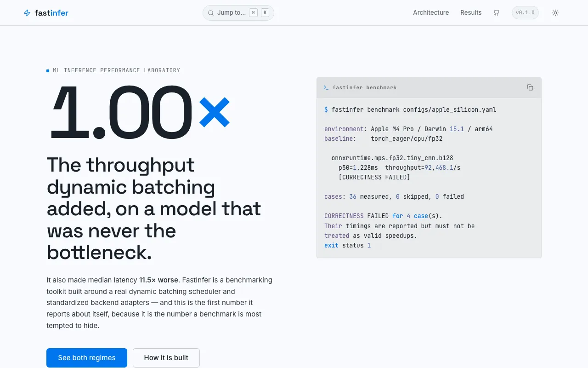Open the GitHub repository icon
Image resolution: width=588 pixels, height=368 pixels.
(x=497, y=13)
